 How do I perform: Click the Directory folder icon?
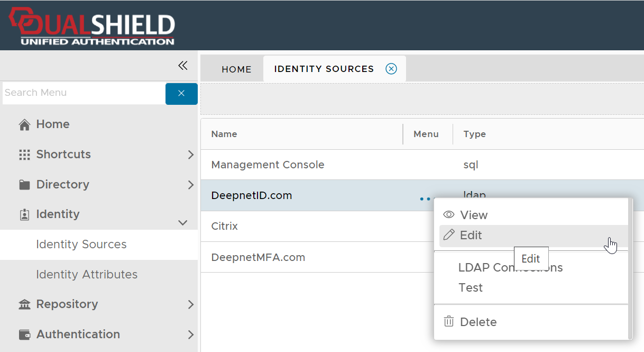point(24,185)
